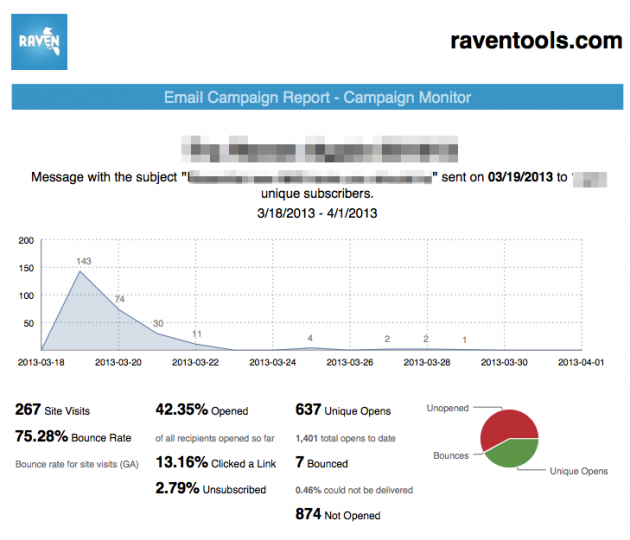Click the 7 Bounced stat

pyautogui.click(x=321, y=462)
